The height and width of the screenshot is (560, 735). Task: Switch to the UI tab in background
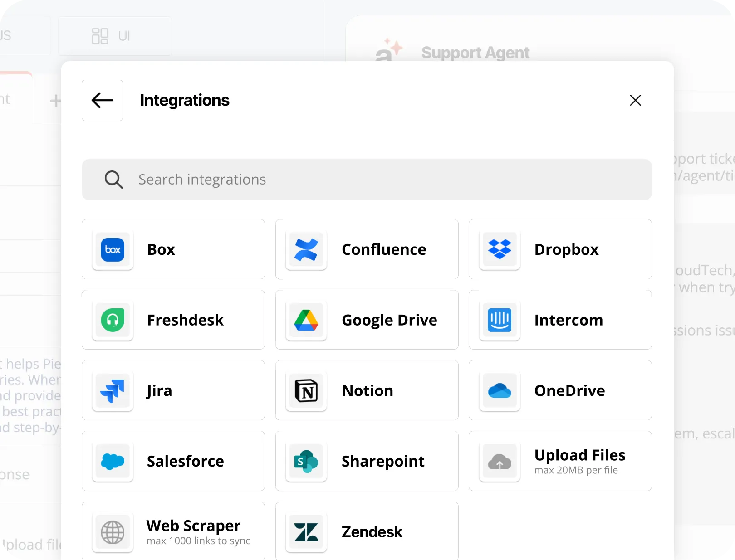click(x=115, y=36)
